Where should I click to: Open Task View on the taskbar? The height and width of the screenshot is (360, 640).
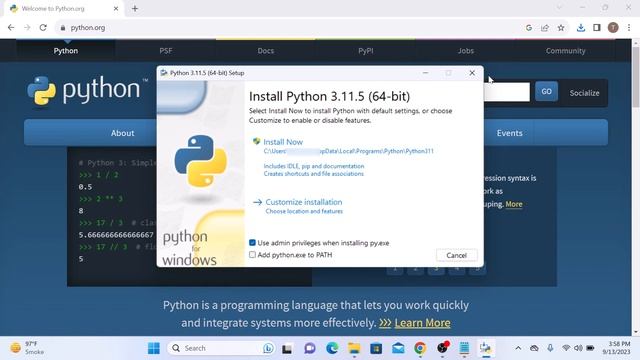tap(287, 349)
